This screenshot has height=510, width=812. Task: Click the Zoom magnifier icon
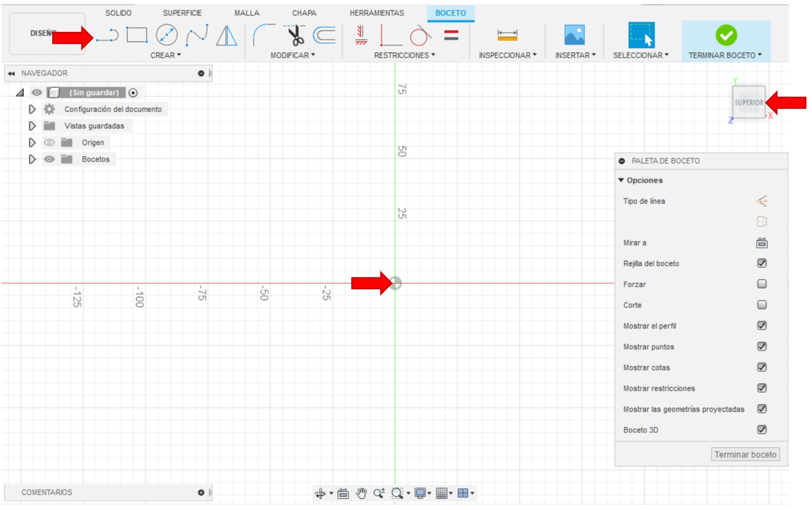pyautogui.click(x=379, y=493)
